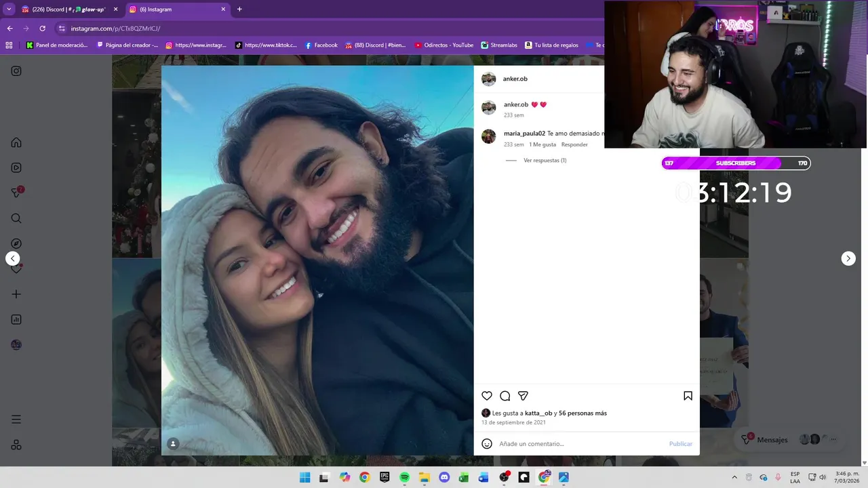The width and height of the screenshot is (868, 488).
Task: Click the address bar URL
Action: click(x=115, y=28)
